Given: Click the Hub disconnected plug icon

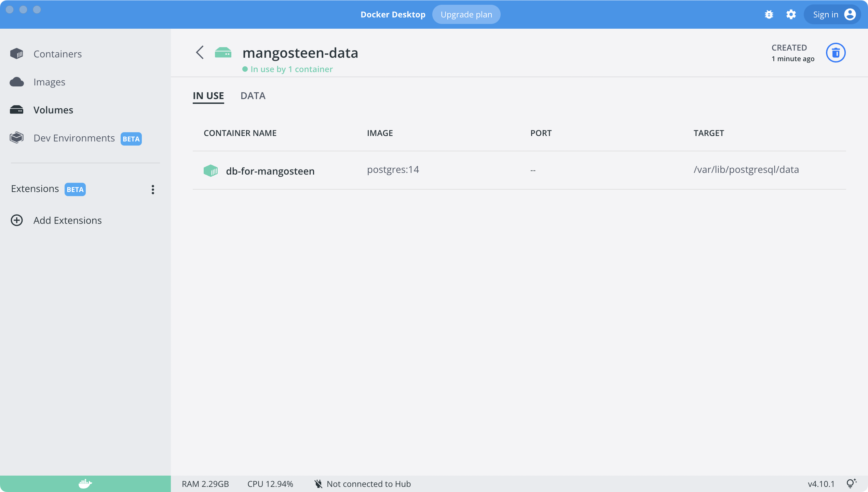Looking at the screenshot, I should pyautogui.click(x=318, y=484).
